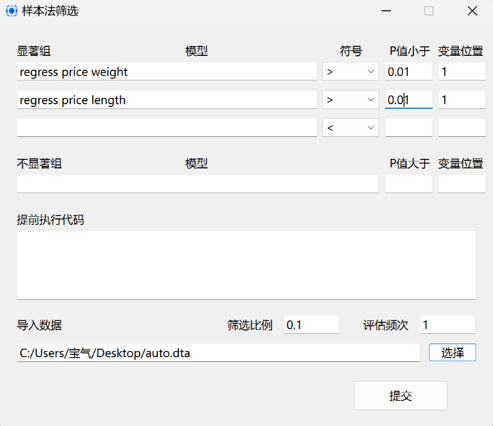This screenshot has height=426, width=493.
Task: Click the 提交 submit button
Action: point(400,396)
